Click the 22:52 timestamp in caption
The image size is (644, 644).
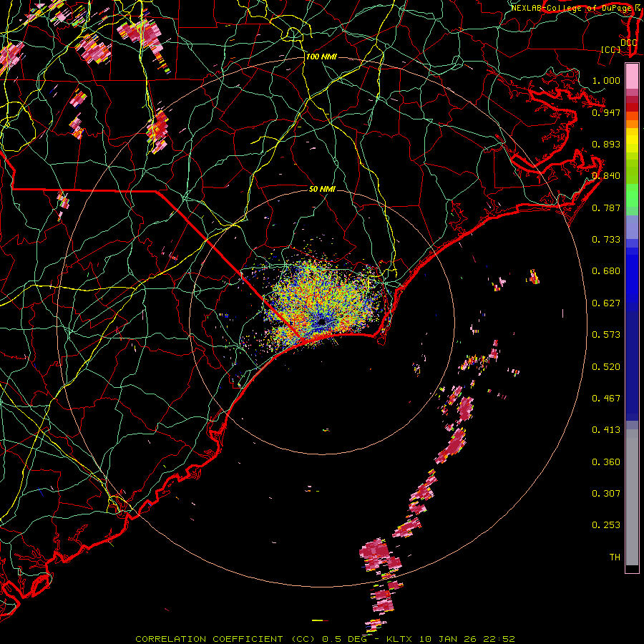498,639
